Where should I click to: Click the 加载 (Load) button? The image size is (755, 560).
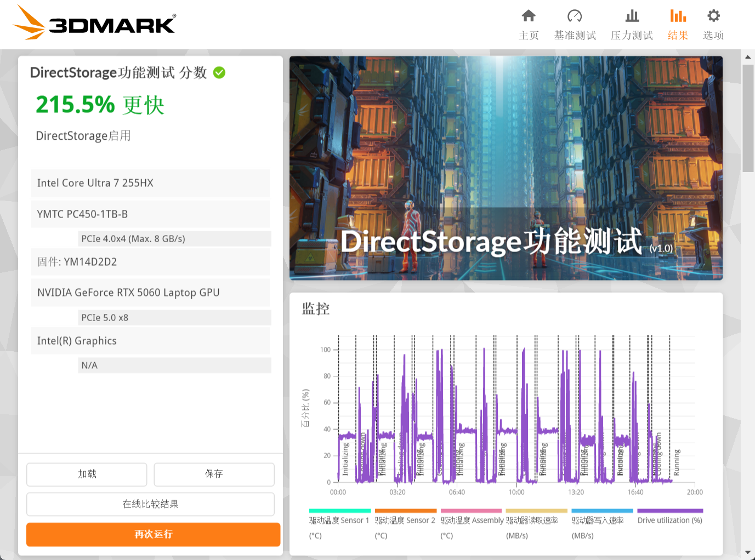coord(86,474)
